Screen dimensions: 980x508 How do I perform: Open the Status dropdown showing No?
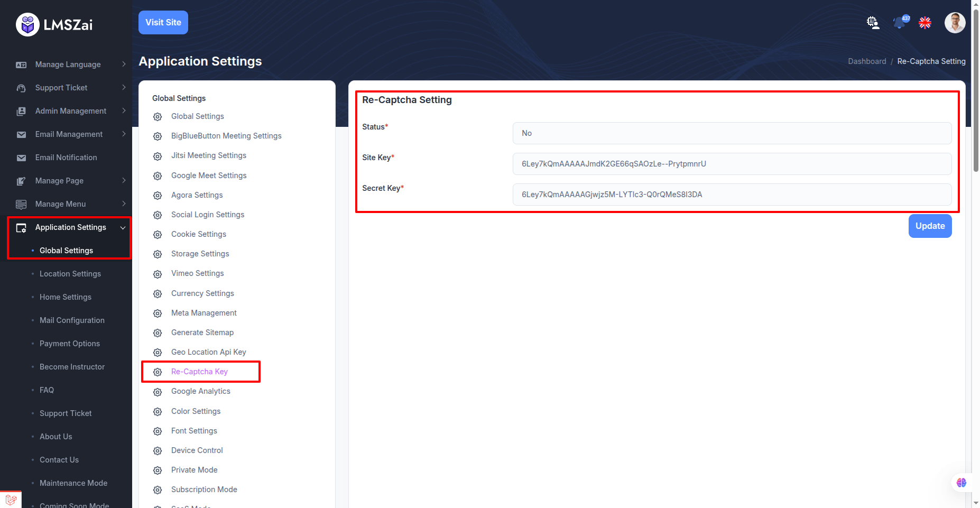pos(732,133)
